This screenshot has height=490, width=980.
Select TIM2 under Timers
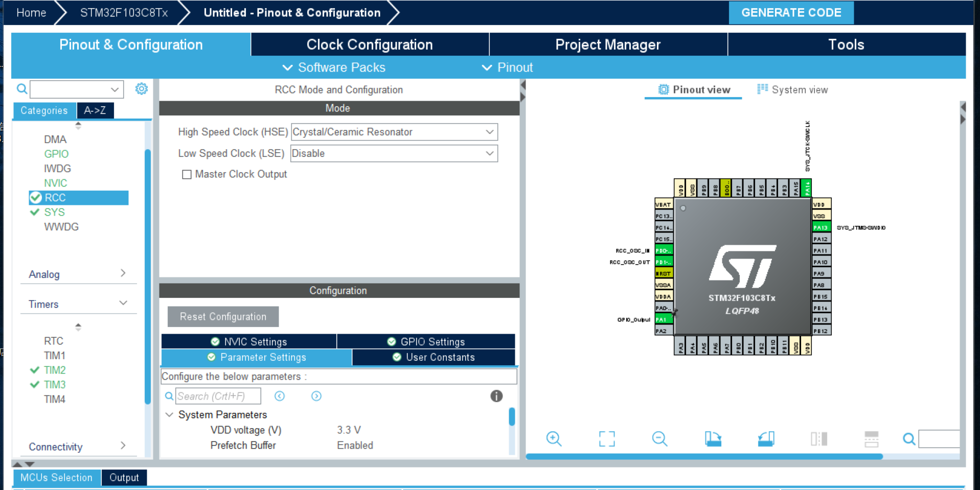coord(55,370)
